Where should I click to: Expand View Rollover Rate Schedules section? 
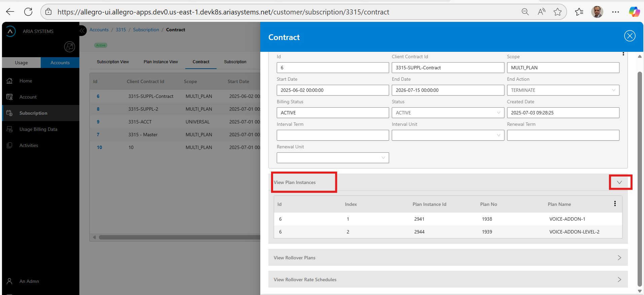coord(619,280)
